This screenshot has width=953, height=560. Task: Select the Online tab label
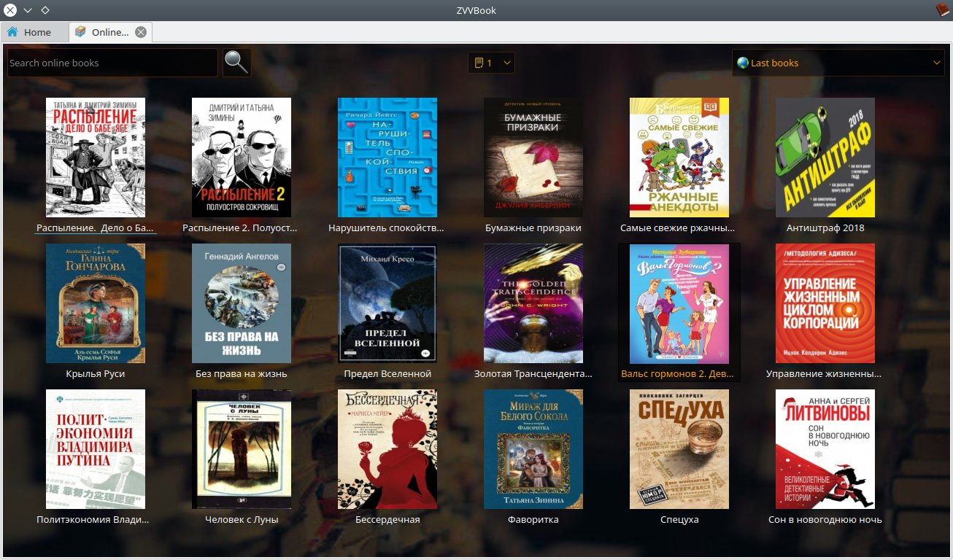click(x=110, y=32)
